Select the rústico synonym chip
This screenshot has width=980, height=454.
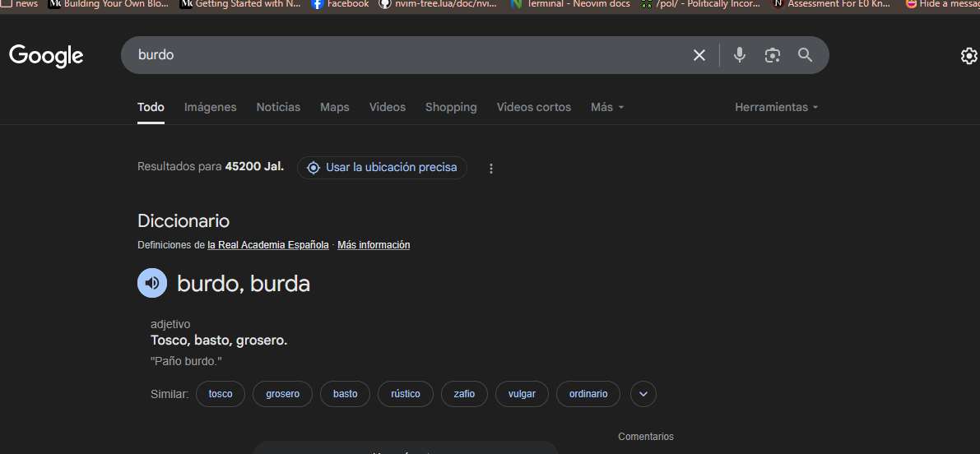[x=406, y=394]
